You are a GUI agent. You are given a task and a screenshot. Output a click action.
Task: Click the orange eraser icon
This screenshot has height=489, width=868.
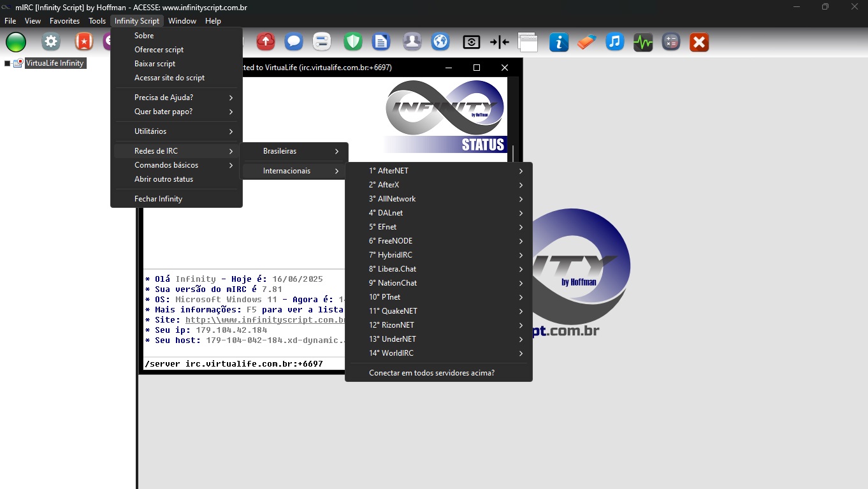pyautogui.click(x=586, y=42)
